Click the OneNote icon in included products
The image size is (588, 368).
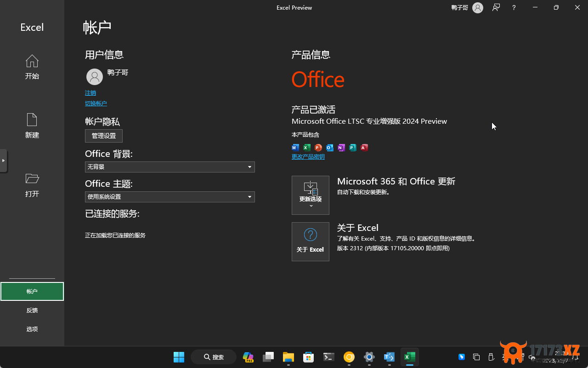coord(341,148)
